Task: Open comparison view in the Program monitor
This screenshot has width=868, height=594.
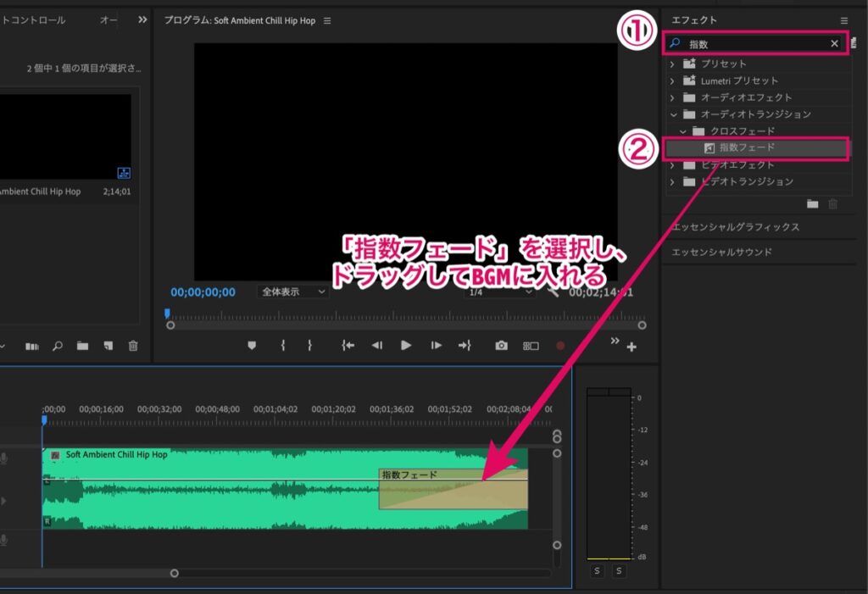Action: (531, 346)
